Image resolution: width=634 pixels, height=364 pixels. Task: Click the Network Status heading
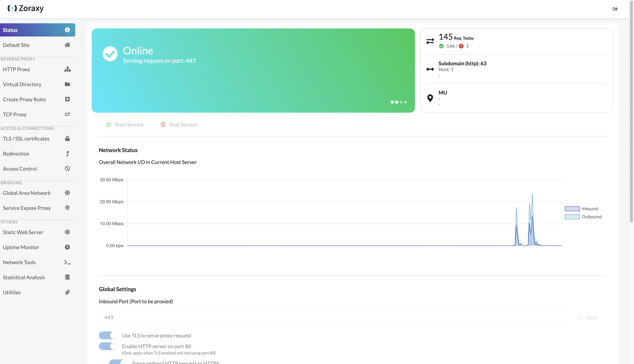(118, 150)
